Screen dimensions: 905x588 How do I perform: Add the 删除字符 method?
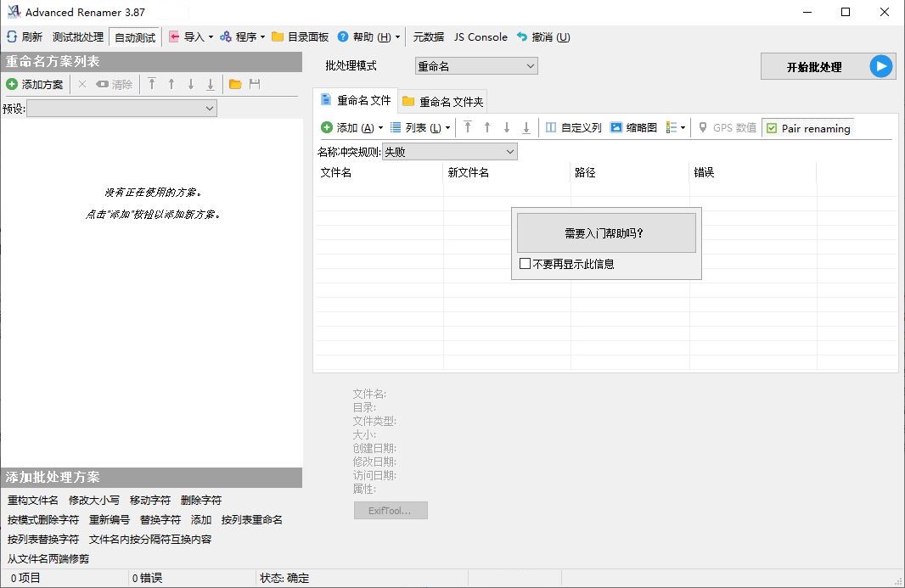click(201, 501)
